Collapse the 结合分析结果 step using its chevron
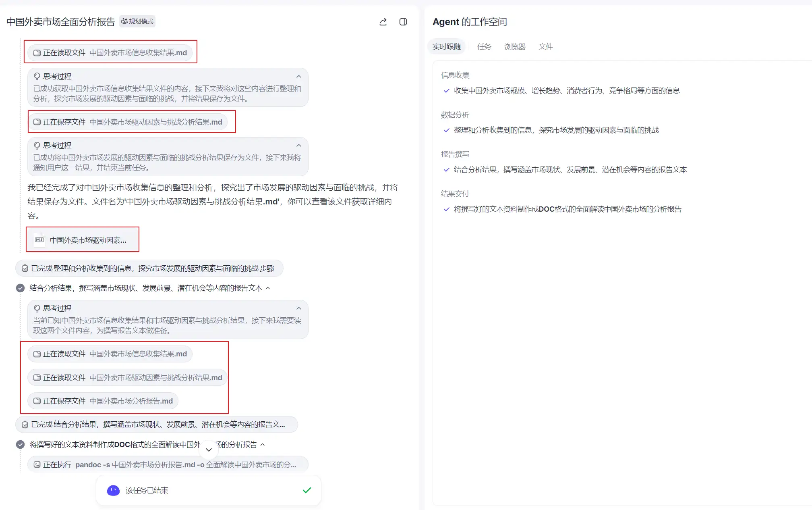Image resolution: width=812 pixels, height=510 pixels. pyautogui.click(x=268, y=288)
